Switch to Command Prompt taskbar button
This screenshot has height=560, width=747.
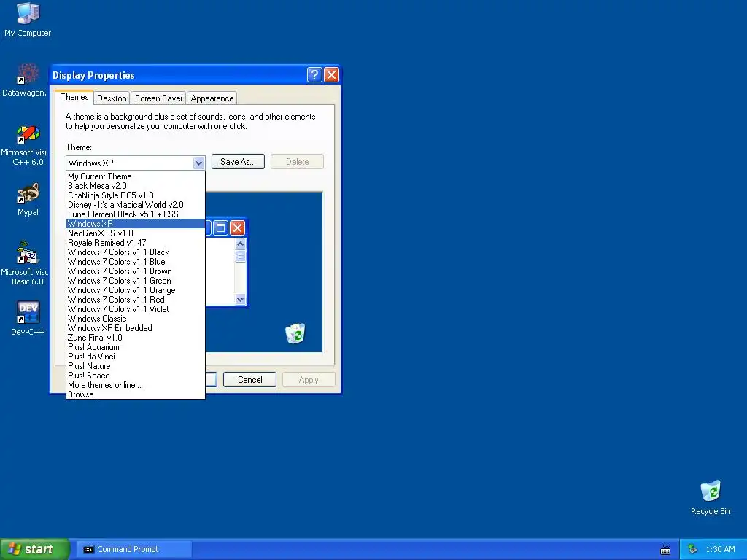134,549
